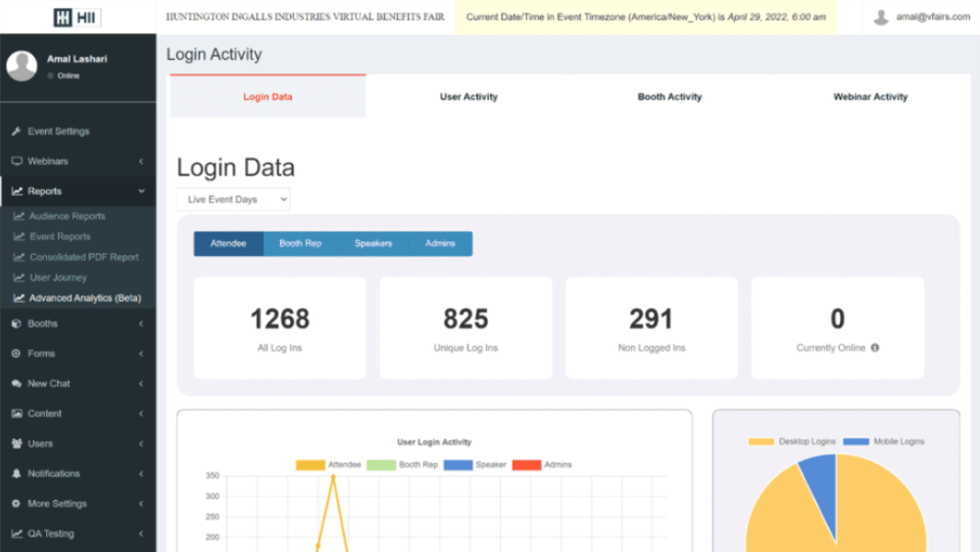
Task: Toggle Attendee series in chart legend
Action: [x=328, y=465]
